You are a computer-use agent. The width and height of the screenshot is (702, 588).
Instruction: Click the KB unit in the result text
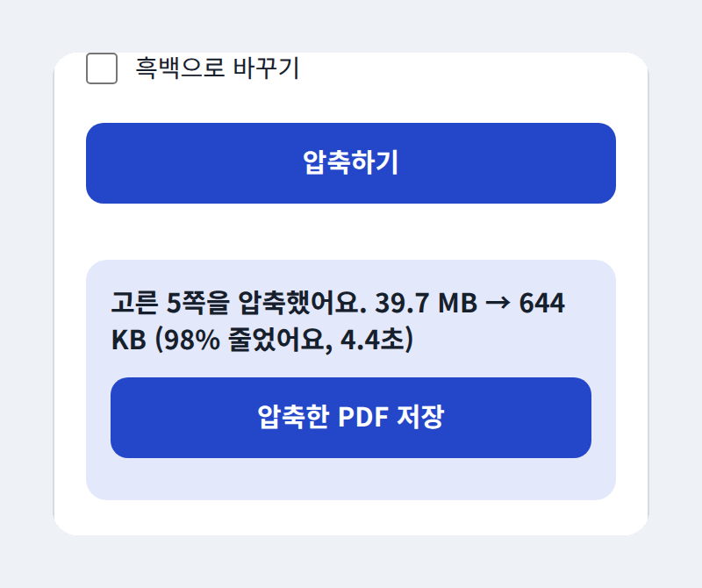click(x=128, y=340)
